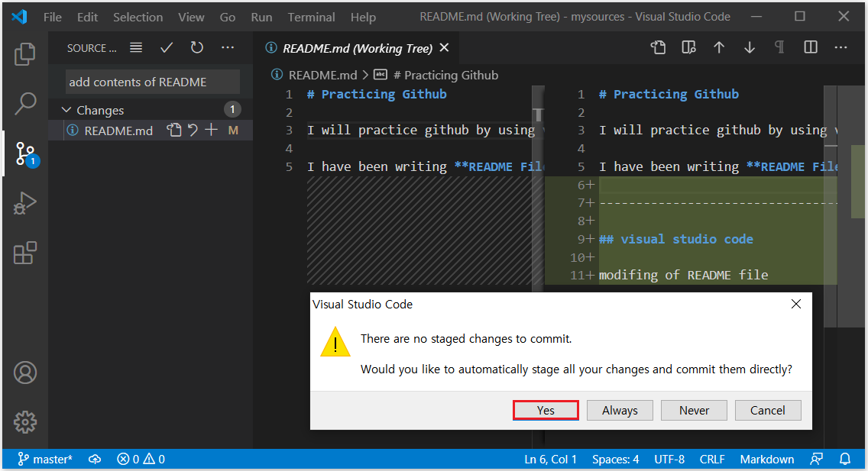Click Always in the commit dialog
The height and width of the screenshot is (471, 868).
click(x=620, y=410)
